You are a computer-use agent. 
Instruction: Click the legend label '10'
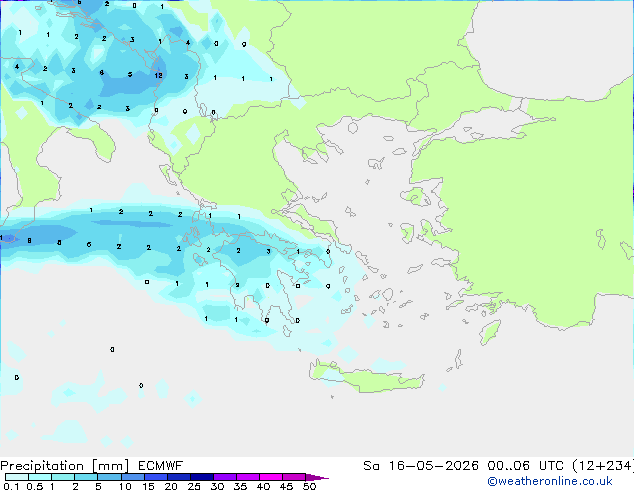125,486
